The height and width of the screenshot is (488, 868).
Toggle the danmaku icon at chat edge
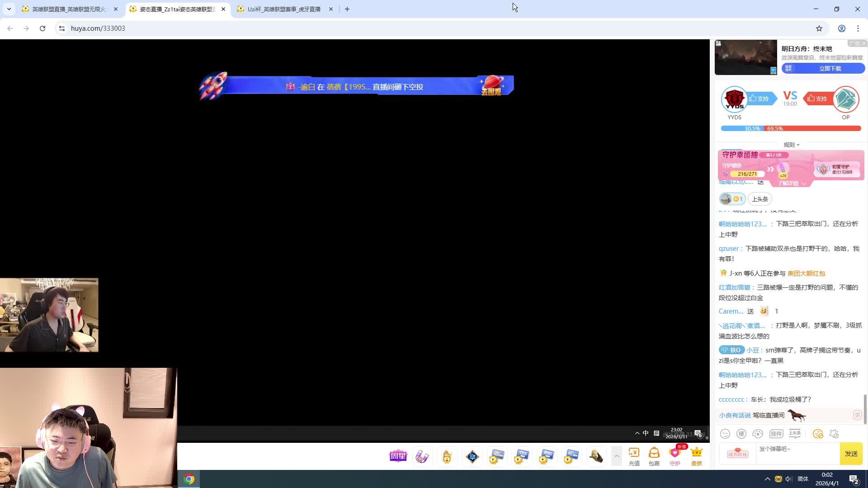857,415
